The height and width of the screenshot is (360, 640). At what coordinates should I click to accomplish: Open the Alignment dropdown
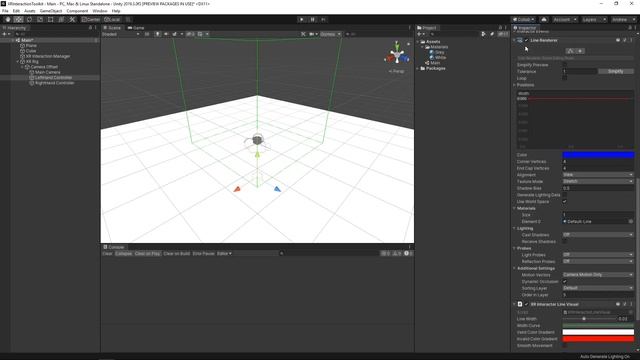(x=598, y=175)
